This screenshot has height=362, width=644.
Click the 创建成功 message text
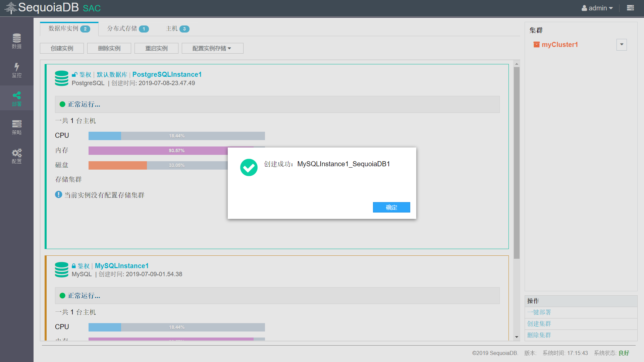(327, 164)
